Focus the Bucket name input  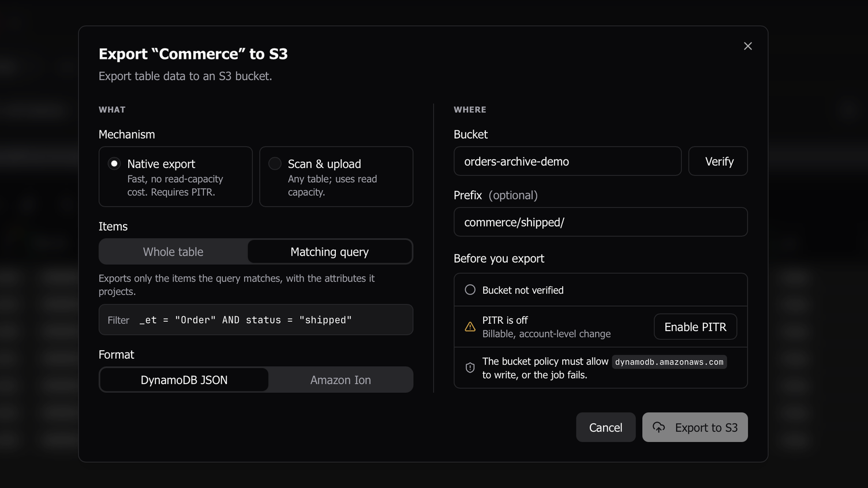(567, 162)
